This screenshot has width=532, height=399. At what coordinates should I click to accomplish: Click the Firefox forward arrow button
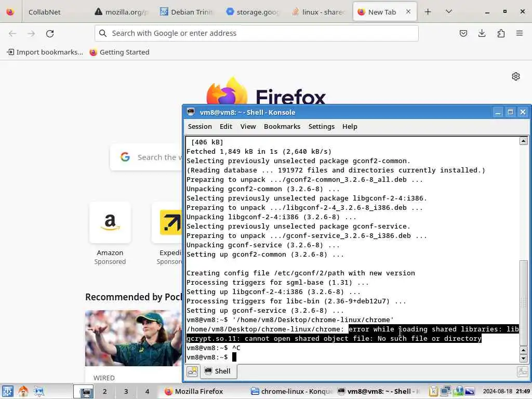point(31,33)
